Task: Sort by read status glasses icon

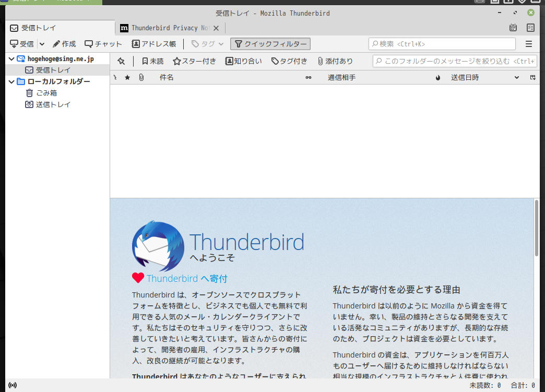Action: 309,77
